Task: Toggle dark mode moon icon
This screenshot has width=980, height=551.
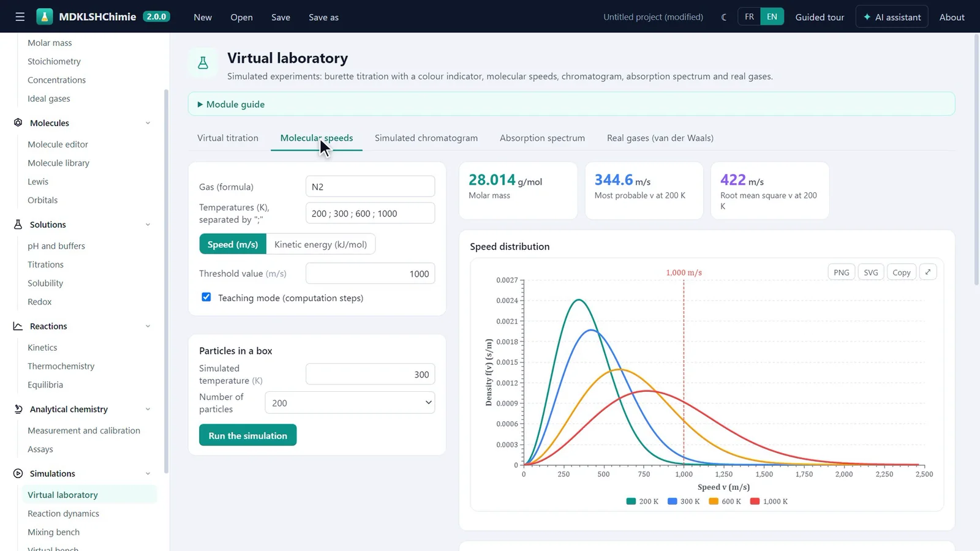Action: tap(724, 17)
